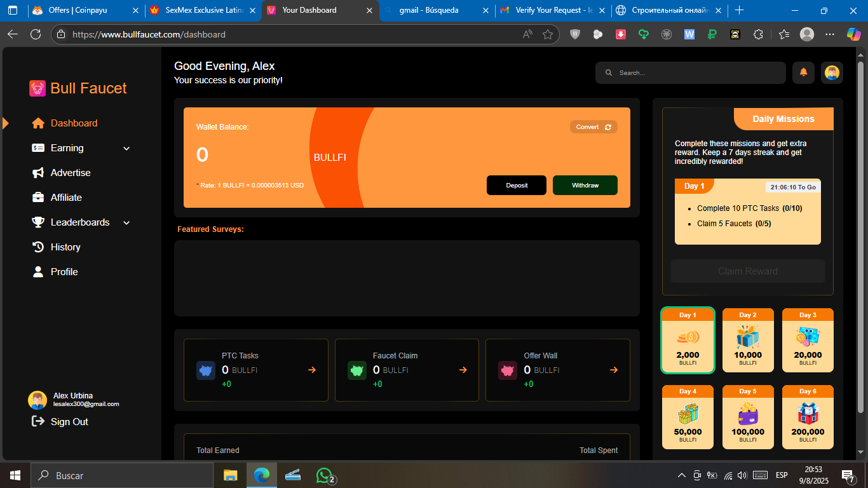Open the Profile menu item

[x=64, y=272]
